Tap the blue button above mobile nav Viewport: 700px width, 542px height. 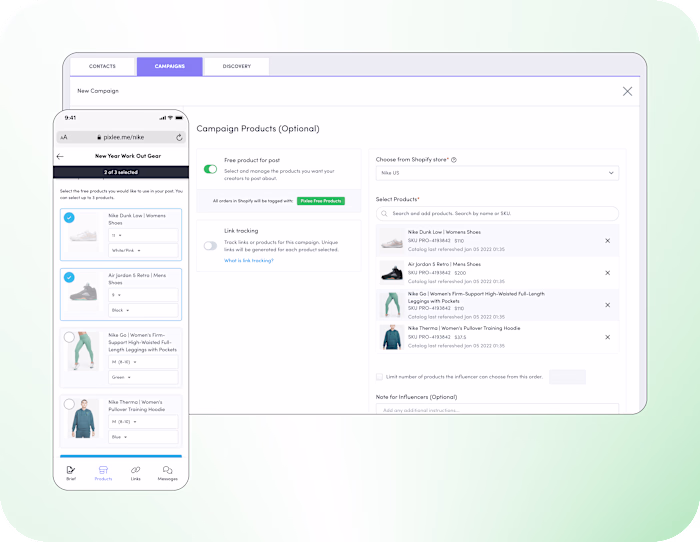(121, 456)
